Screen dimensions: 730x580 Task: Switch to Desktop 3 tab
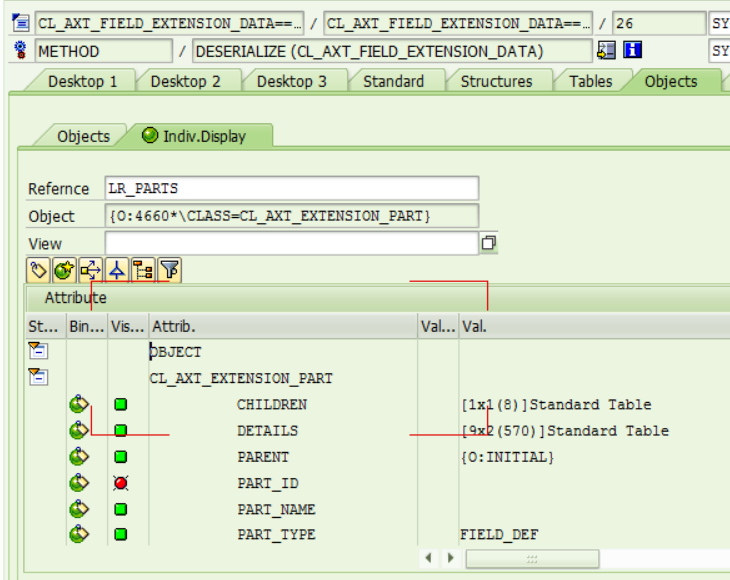[292, 81]
